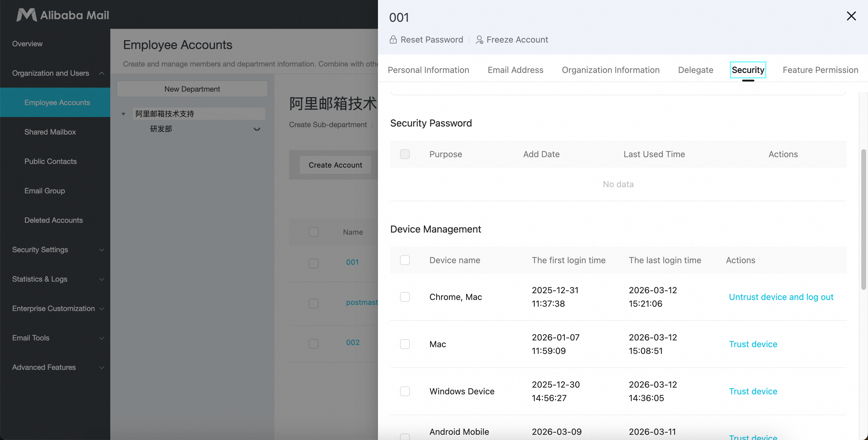Click Trust device for the Mac row

tap(753, 344)
